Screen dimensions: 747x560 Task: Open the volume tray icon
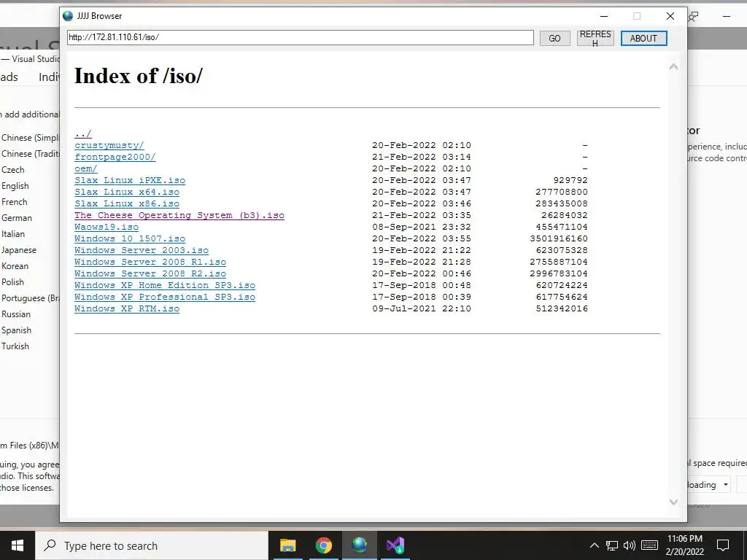(630, 545)
